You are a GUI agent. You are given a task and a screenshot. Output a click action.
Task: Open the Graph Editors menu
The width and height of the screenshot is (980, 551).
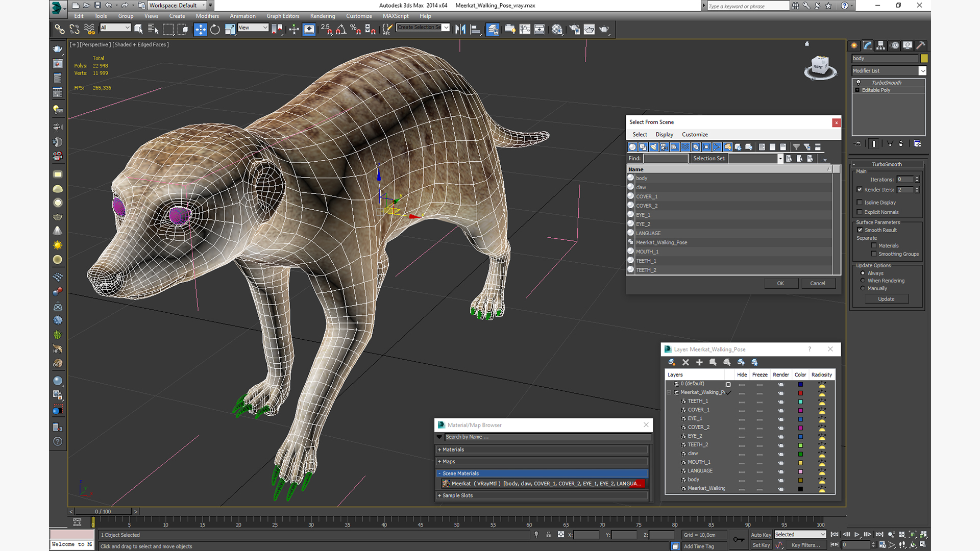coord(283,16)
